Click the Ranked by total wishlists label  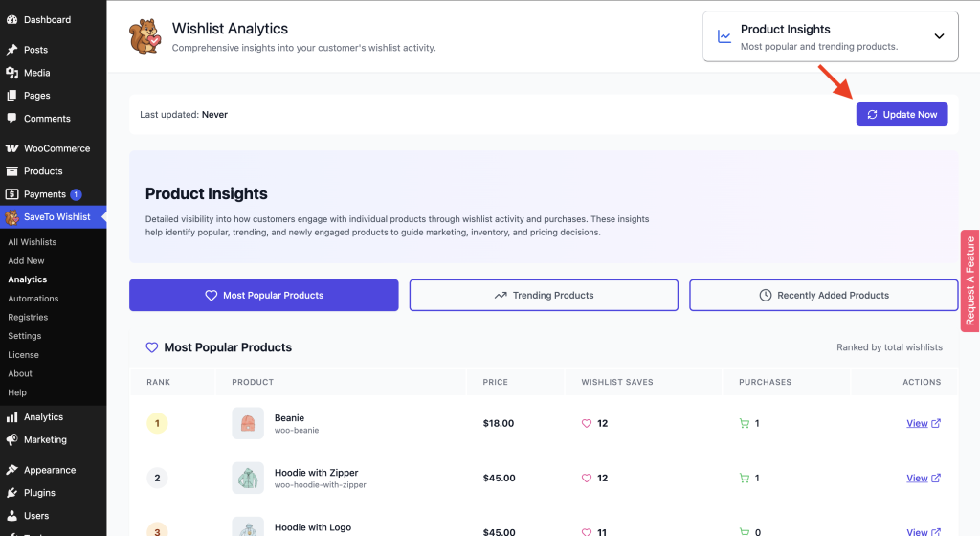pos(889,347)
